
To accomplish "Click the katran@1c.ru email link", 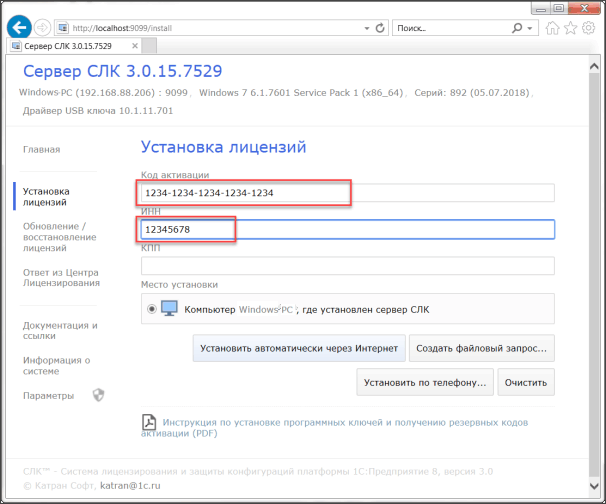I will (130, 485).
